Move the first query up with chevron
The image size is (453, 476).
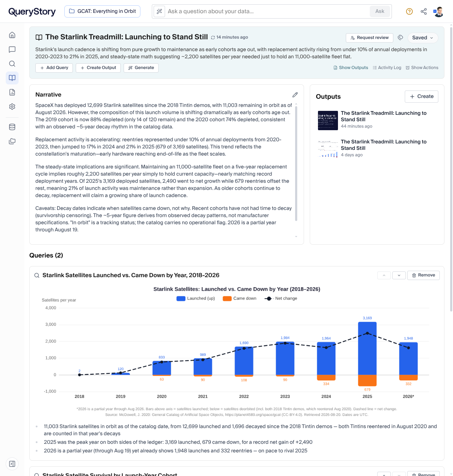(384, 275)
